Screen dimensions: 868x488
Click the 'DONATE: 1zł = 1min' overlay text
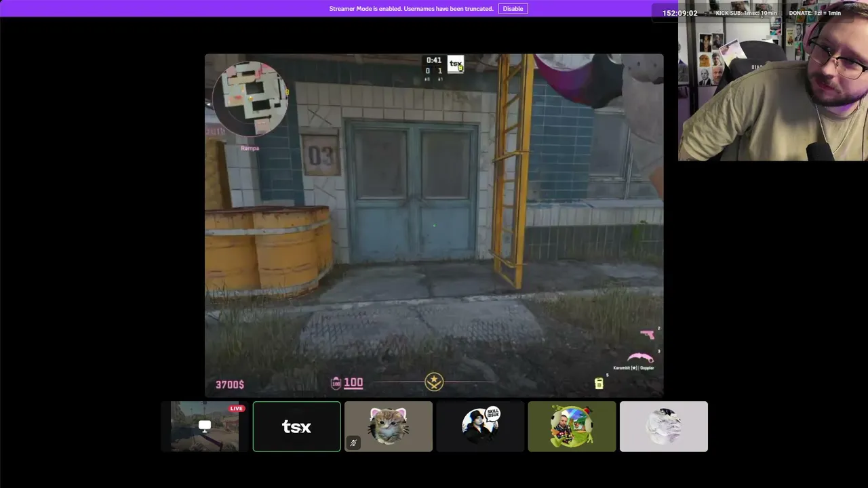(x=814, y=13)
